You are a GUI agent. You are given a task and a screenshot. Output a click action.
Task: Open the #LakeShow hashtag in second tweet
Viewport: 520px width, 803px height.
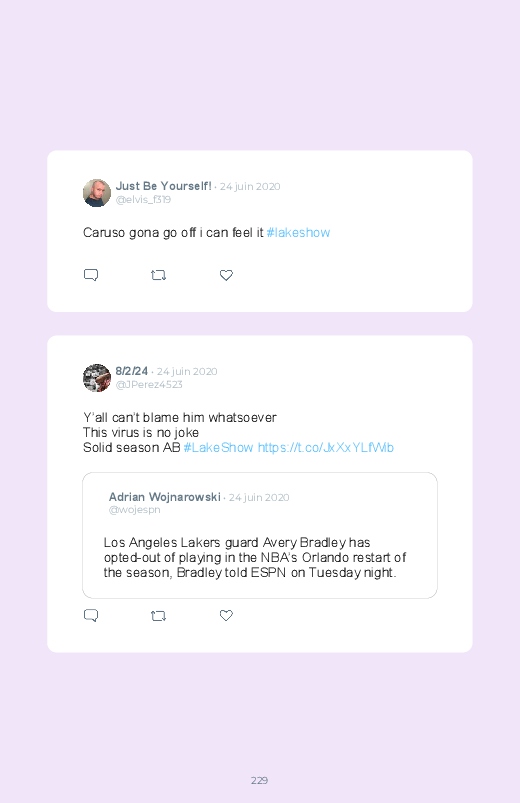[x=218, y=448]
